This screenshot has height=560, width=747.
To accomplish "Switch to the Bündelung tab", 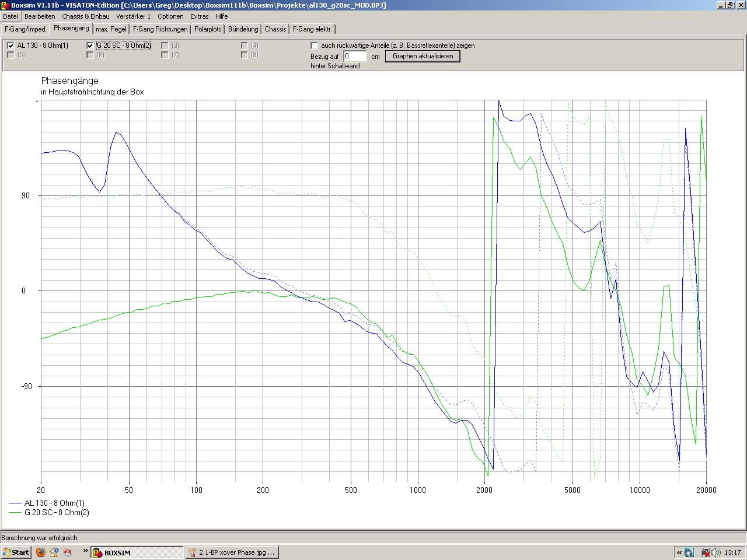I will [243, 29].
